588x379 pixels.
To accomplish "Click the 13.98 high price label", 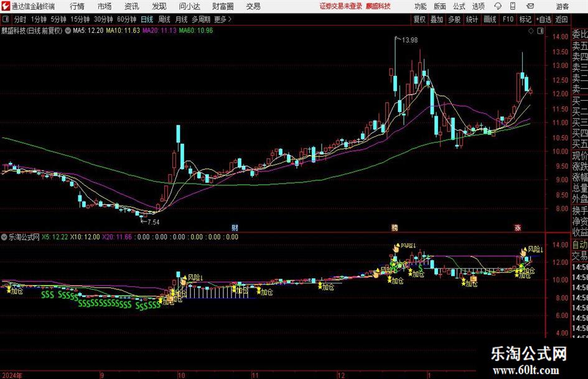I will tap(409, 40).
